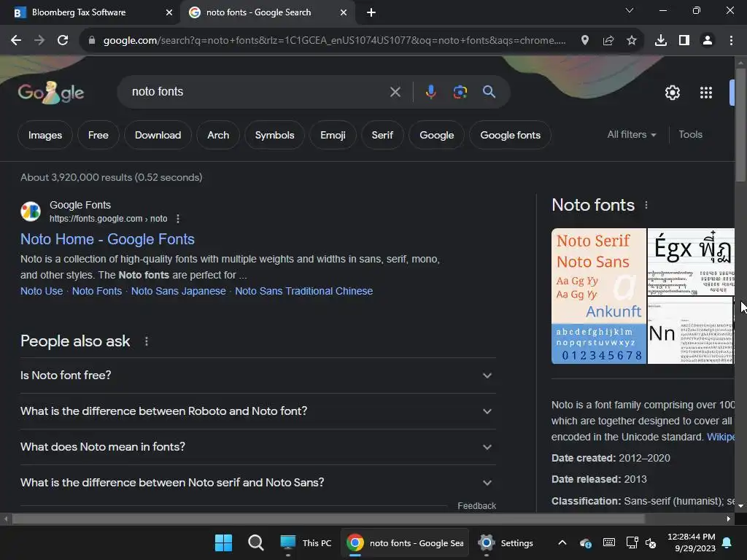Open Noto Sans Traditional Chinese sitelink
Viewport: 747px width, 560px height.
pyautogui.click(x=304, y=291)
